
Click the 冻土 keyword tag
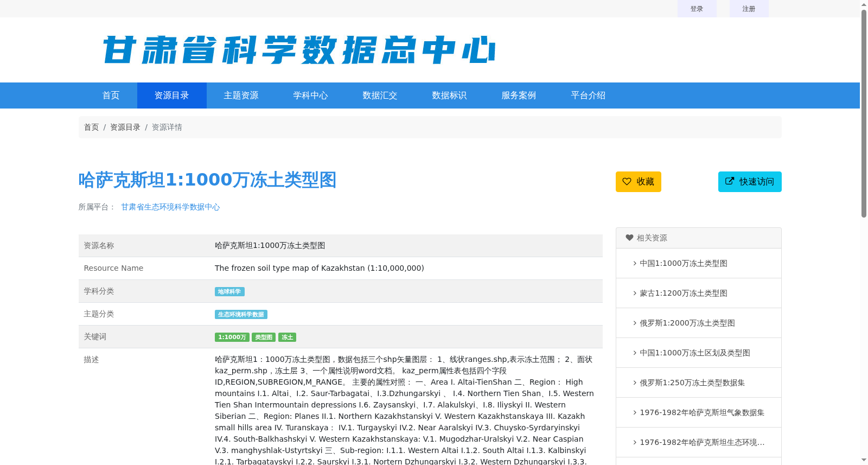pyautogui.click(x=287, y=337)
